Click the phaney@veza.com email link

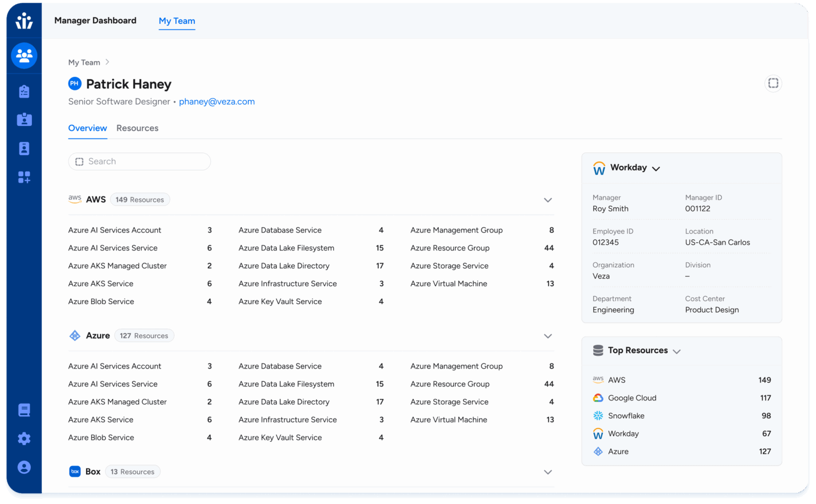tap(217, 101)
